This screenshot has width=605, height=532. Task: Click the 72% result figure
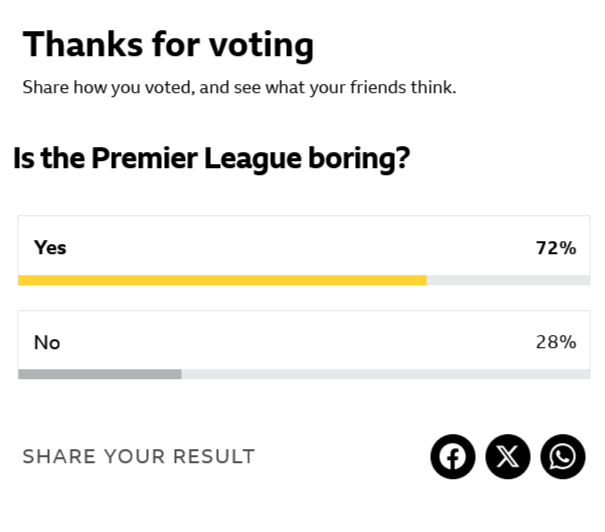point(556,248)
